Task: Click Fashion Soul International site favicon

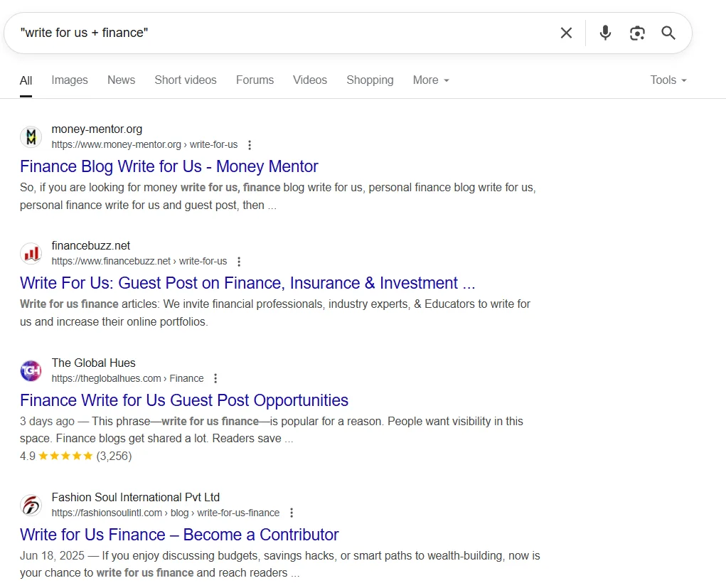Action: 31,505
